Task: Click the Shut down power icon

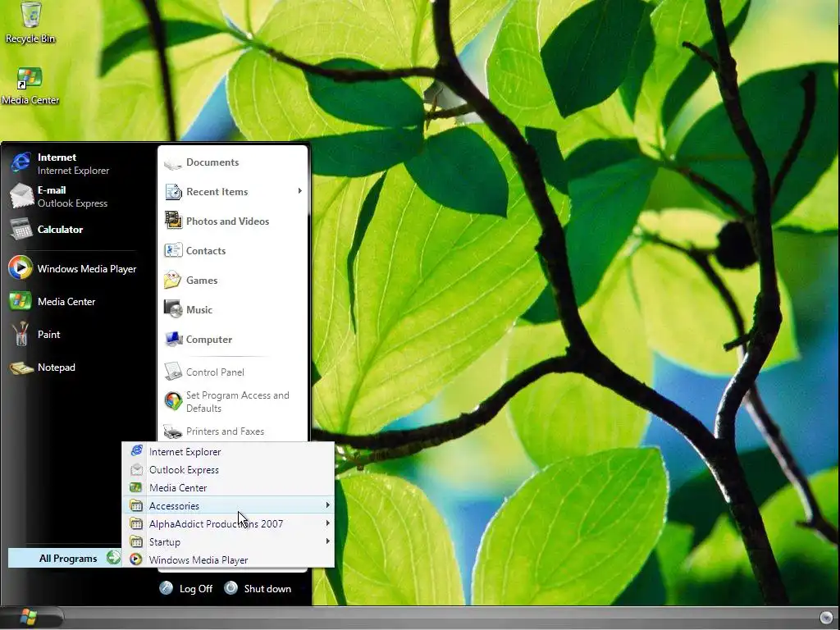Action: tap(231, 587)
